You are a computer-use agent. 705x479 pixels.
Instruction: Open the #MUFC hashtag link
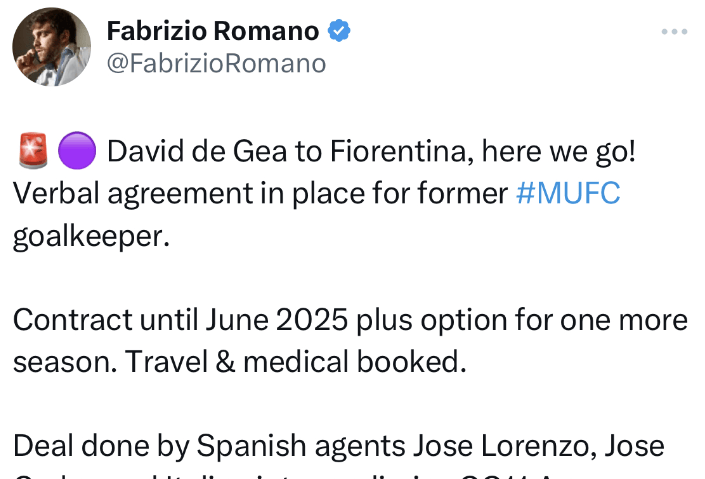click(x=568, y=193)
